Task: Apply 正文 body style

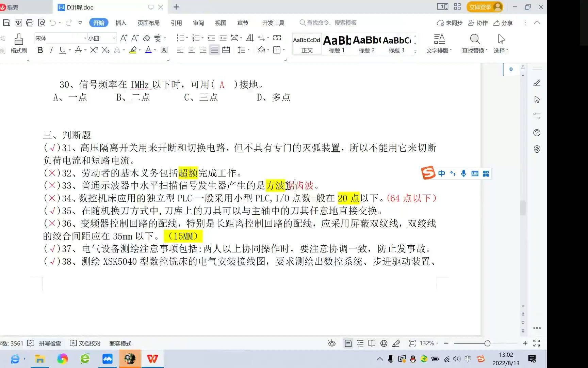Action: (x=307, y=44)
